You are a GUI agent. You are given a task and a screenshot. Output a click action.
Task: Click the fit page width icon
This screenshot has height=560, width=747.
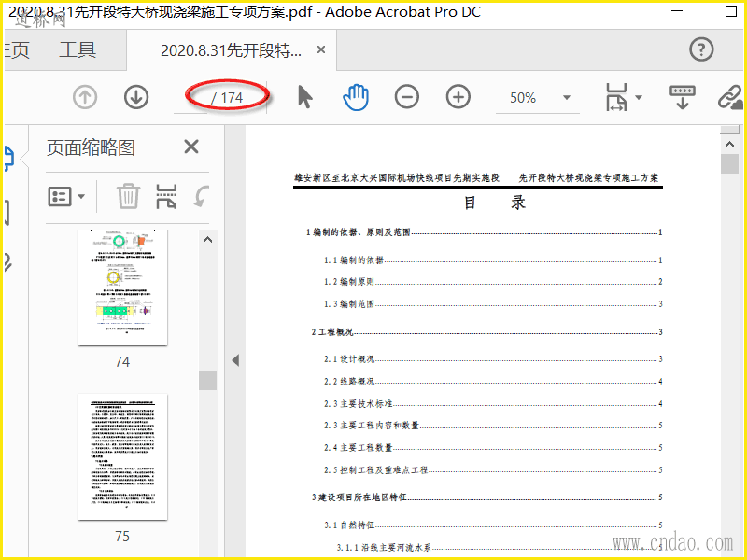click(x=616, y=97)
